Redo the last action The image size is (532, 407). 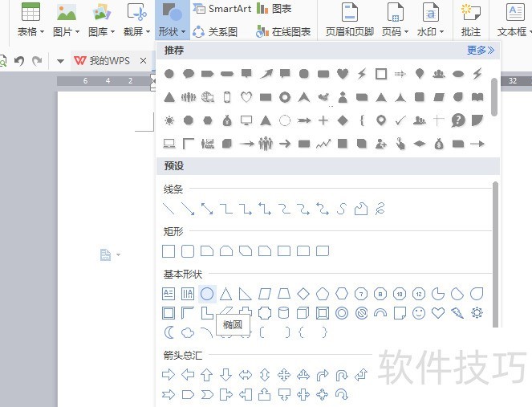pyautogui.click(x=37, y=61)
